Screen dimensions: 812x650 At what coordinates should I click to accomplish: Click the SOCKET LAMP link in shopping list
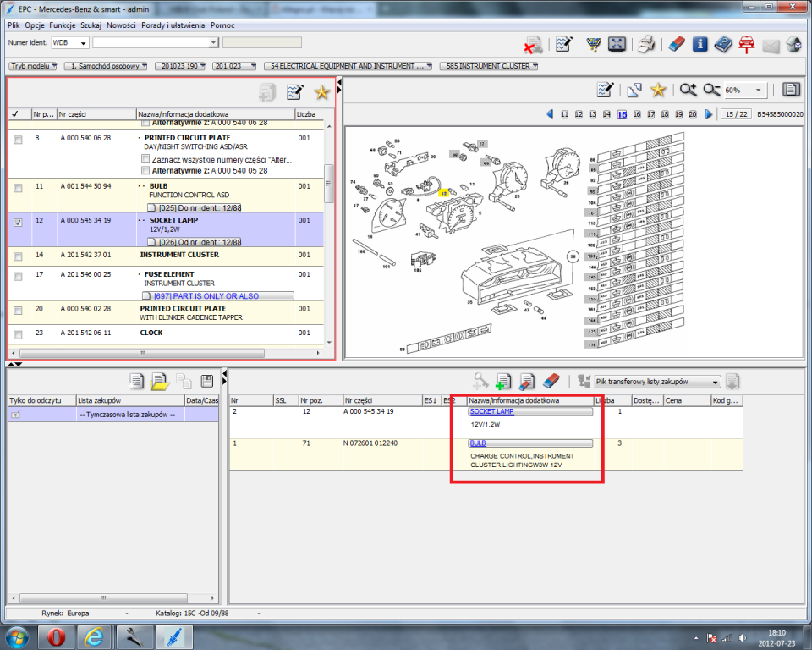[x=491, y=411]
